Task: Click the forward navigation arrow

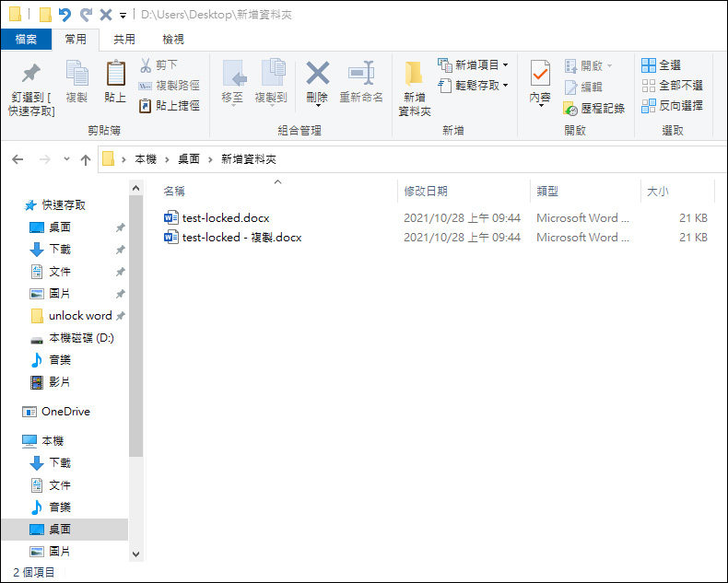Action: tap(44, 159)
